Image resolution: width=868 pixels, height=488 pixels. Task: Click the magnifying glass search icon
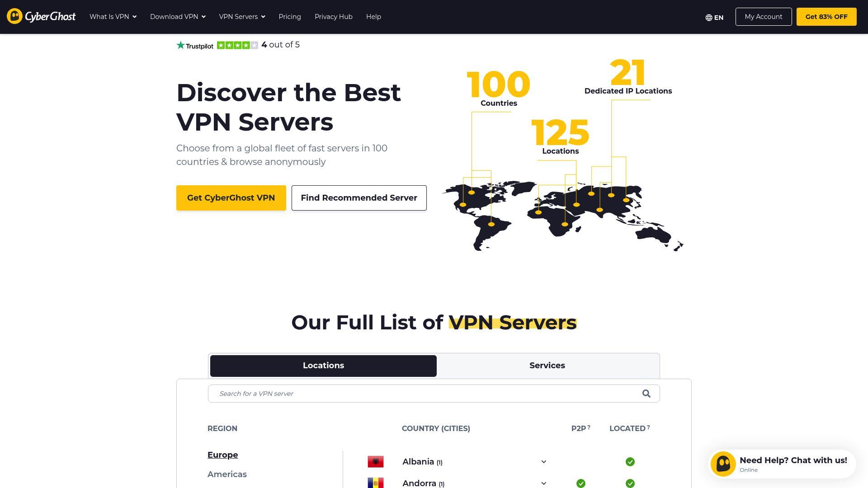[x=646, y=394]
